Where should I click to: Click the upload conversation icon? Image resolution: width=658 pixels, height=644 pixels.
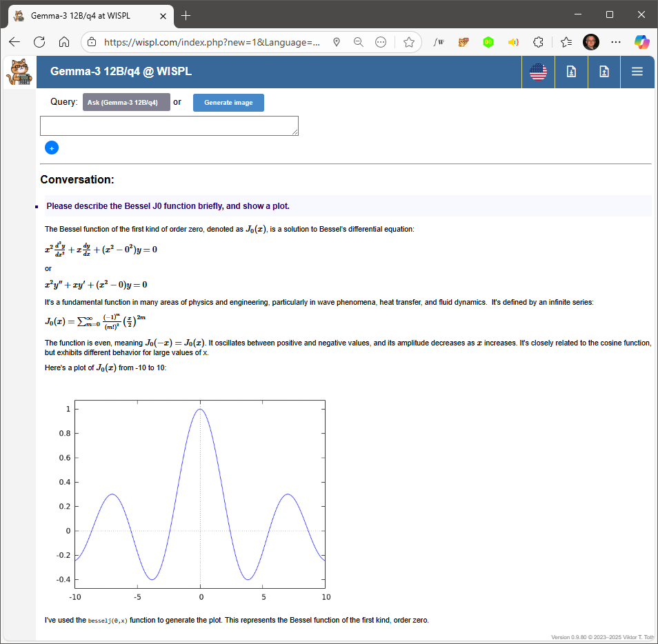[x=604, y=72]
